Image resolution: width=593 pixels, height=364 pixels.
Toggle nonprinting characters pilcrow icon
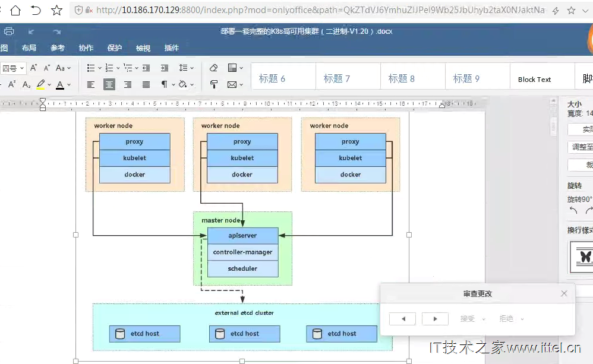[164, 84]
